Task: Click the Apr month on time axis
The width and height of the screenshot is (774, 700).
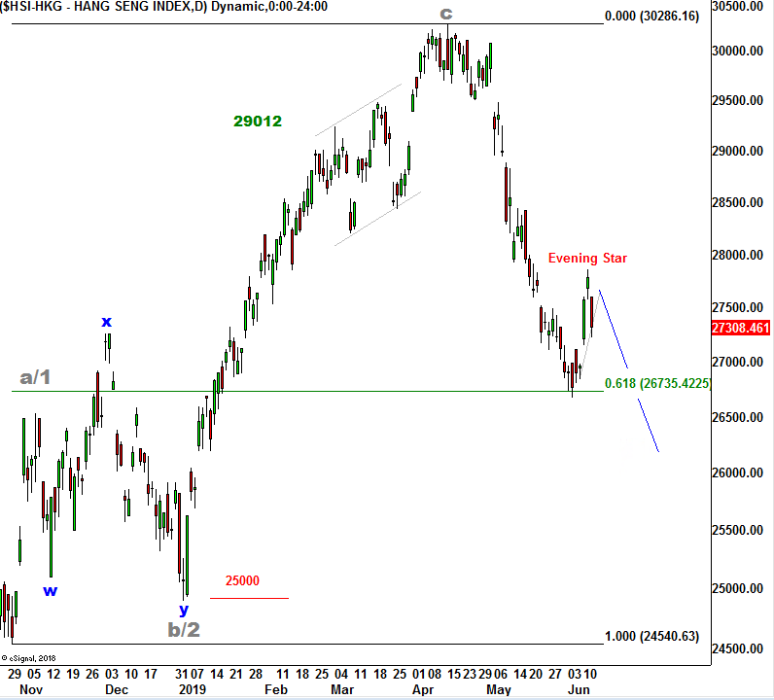Action: point(421,689)
